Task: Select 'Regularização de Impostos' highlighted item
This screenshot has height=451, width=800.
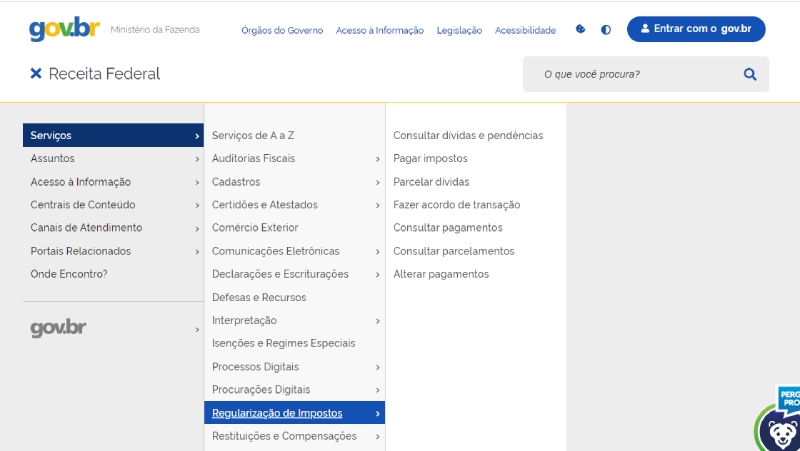Action: [294, 413]
